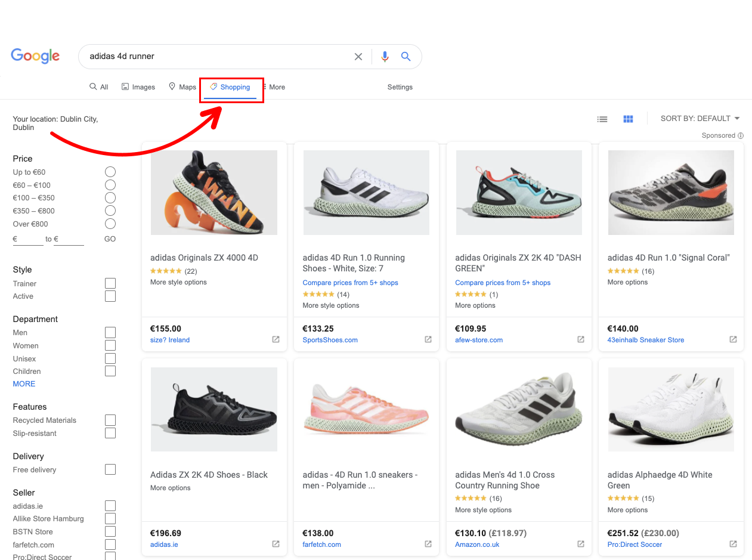Click the minimum price input field

[30, 239]
